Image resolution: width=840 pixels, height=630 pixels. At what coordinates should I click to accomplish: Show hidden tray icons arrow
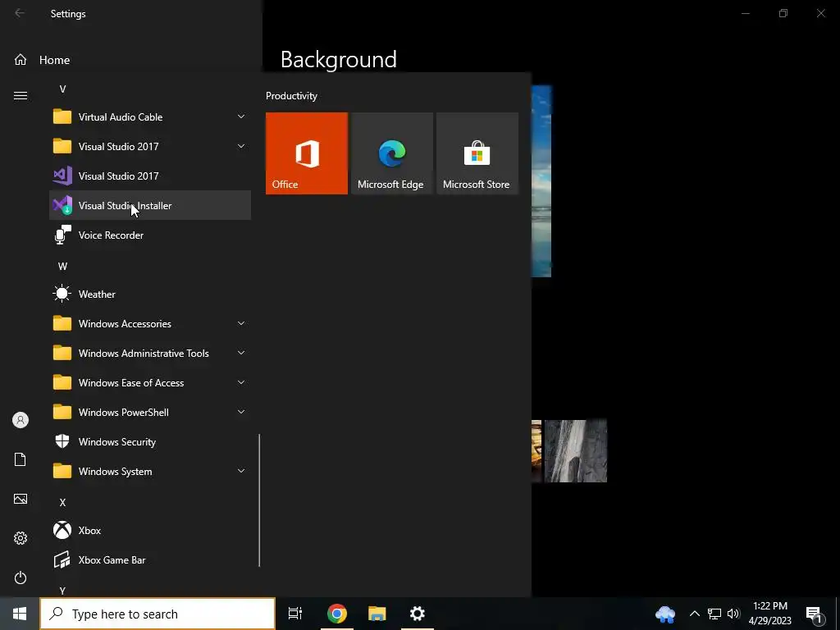click(x=694, y=614)
